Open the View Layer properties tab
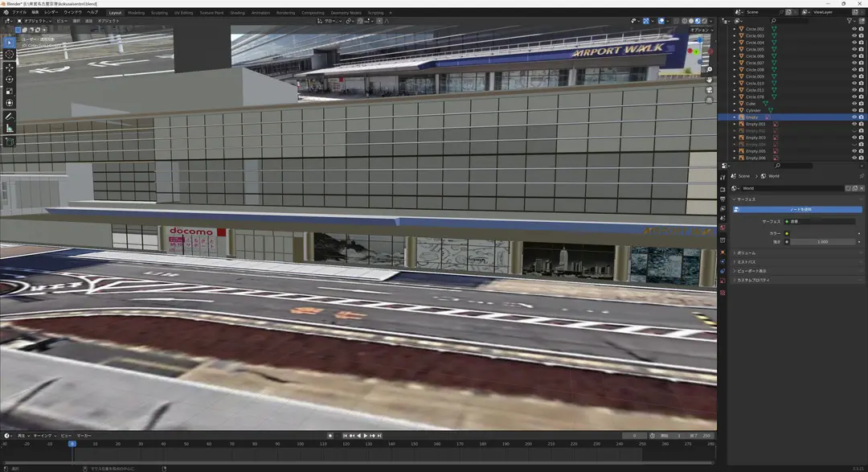This screenshot has height=472, width=868. (723, 208)
